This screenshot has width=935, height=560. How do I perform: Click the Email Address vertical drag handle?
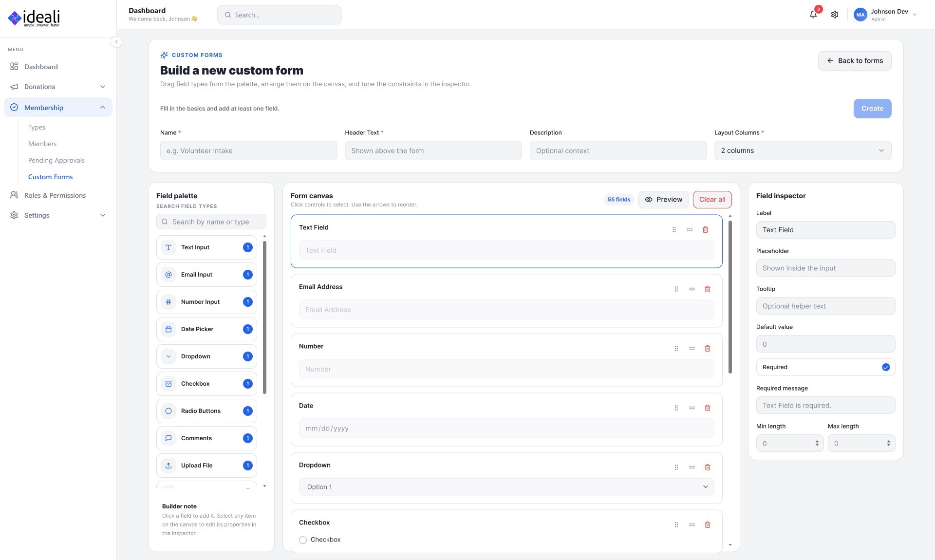676,289
